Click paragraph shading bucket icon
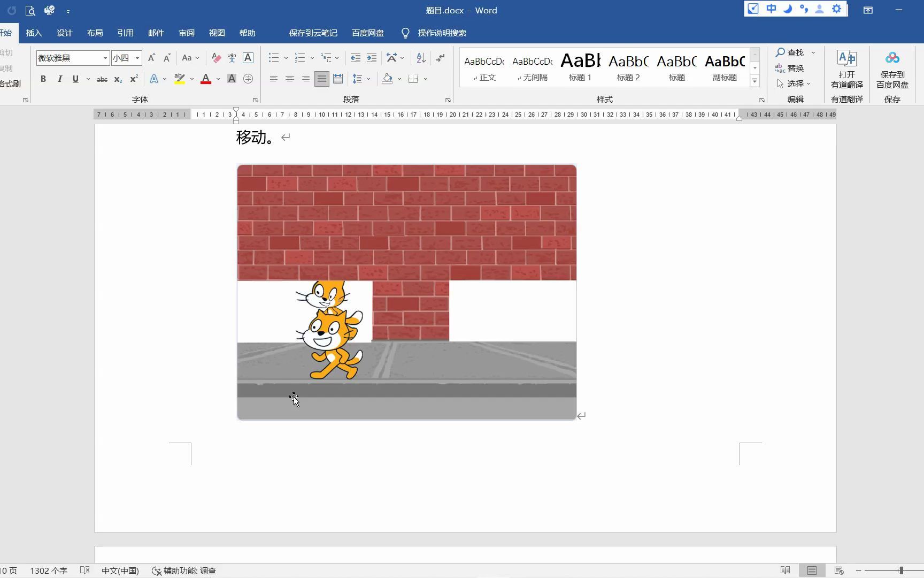 tap(387, 79)
